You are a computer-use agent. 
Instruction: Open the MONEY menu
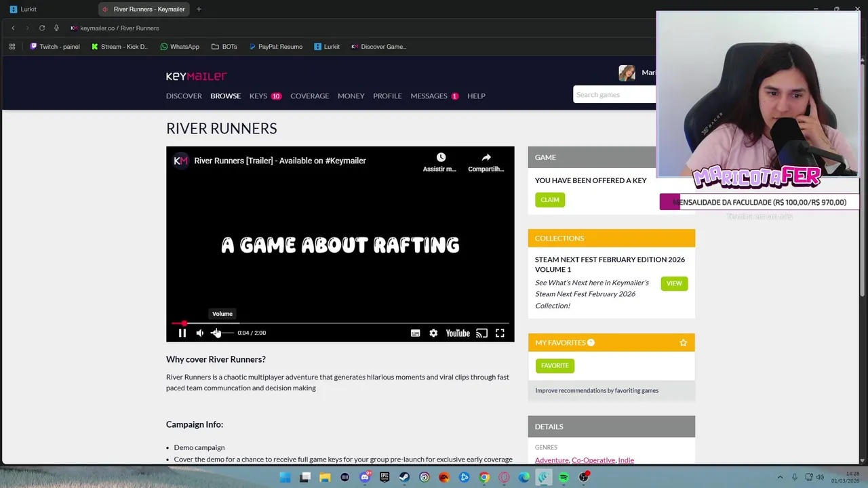[351, 96]
